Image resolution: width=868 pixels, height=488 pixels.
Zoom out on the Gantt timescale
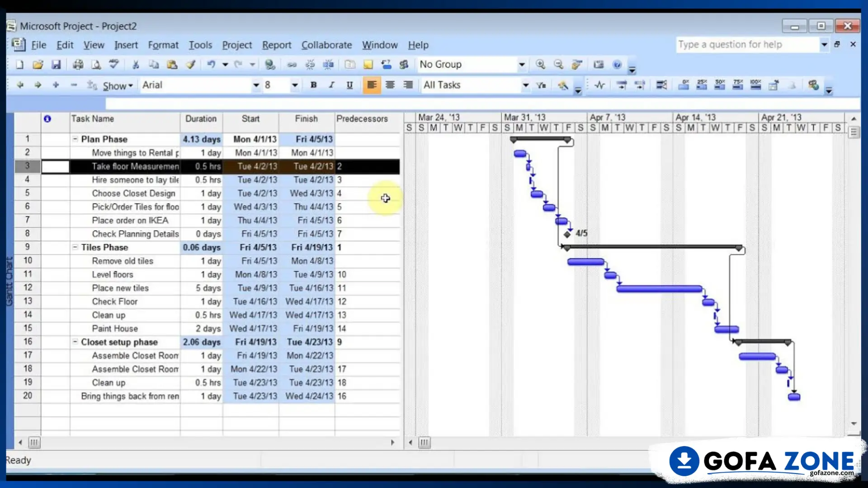coord(558,65)
